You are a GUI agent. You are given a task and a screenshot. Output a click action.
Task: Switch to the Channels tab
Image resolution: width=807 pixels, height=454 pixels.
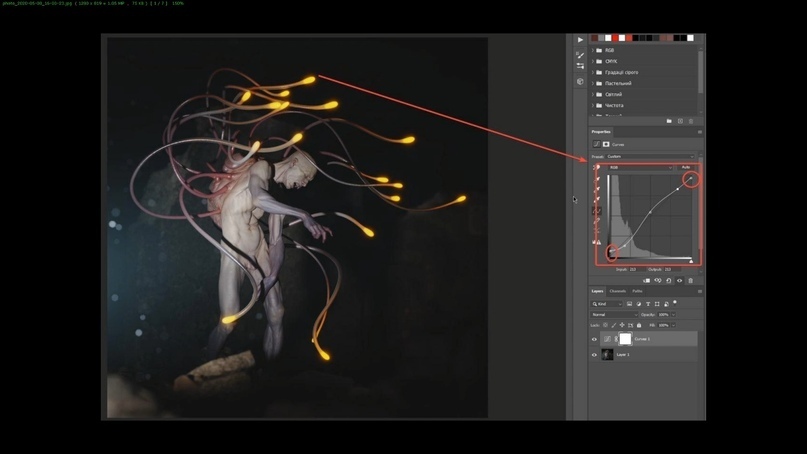point(618,292)
